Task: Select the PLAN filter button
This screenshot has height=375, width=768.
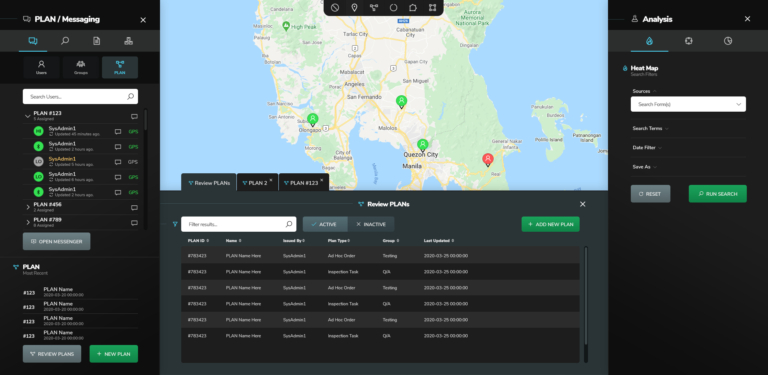Action: pyautogui.click(x=120, y=68)
